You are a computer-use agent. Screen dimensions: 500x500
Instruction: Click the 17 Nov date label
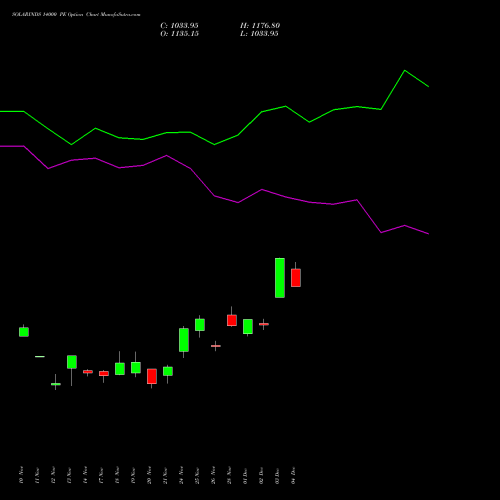(x=101, y=475)
